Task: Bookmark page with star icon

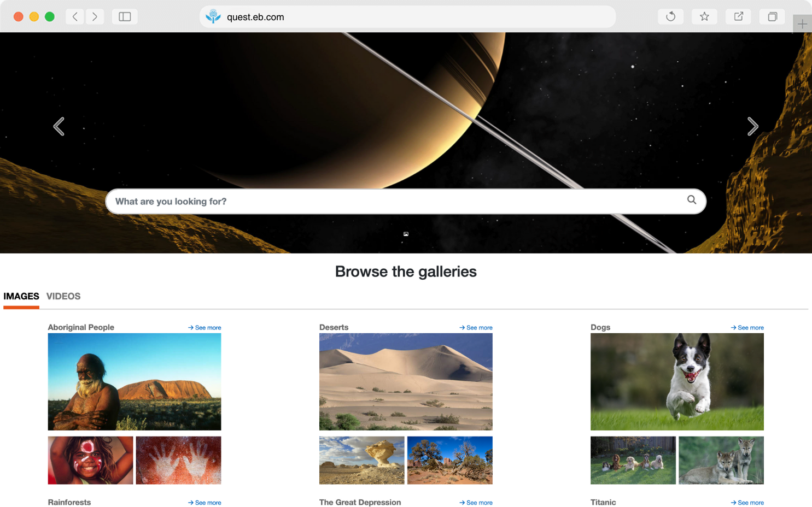Action: tap(704, 16)
